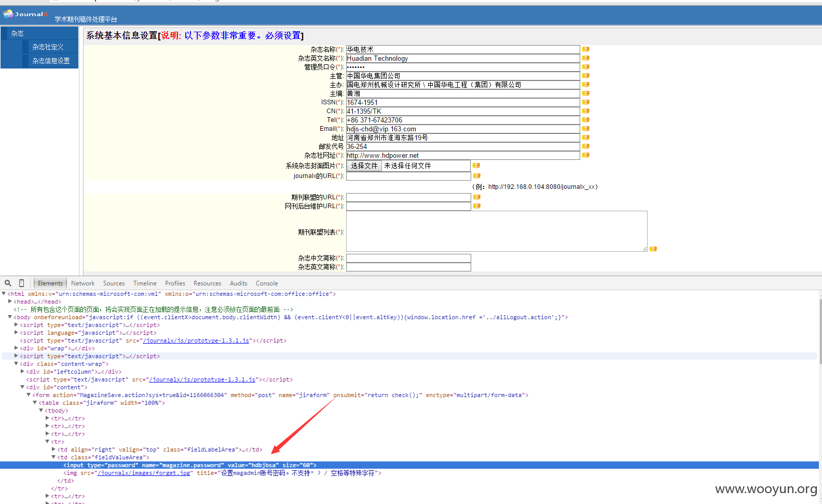
Task: Open the Audits tab
Action: [239, 283]
